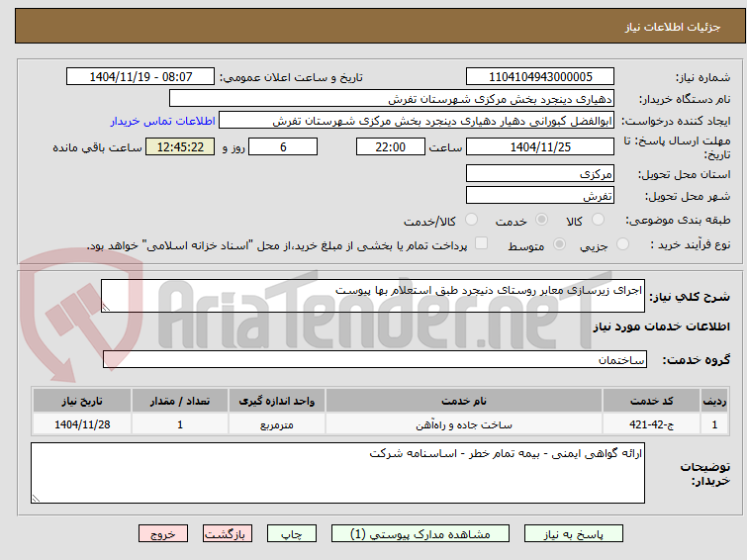Open مشاهده مدارک پیوستی (1) button
Viewport: 747px width, 560px height.
(420, 534)
